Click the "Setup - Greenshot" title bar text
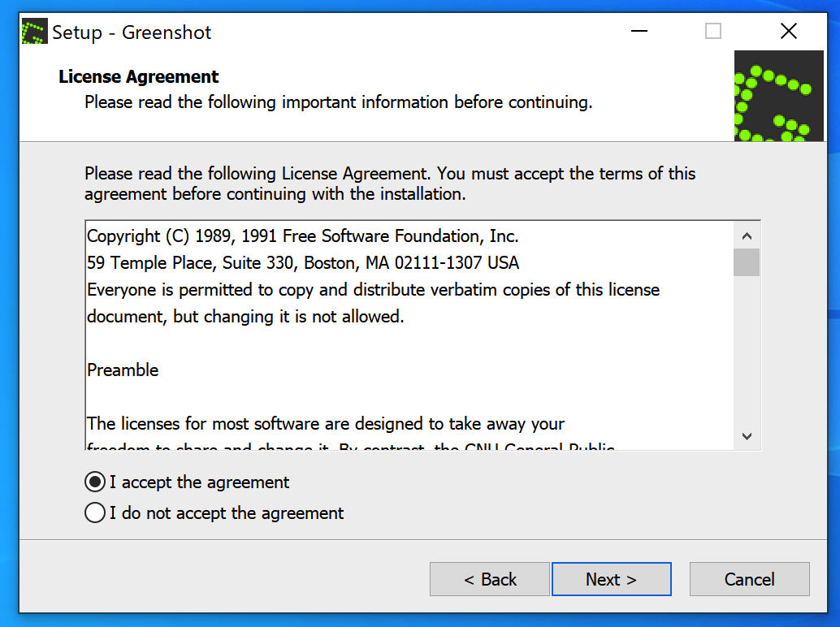 click(x=132, y=32)
